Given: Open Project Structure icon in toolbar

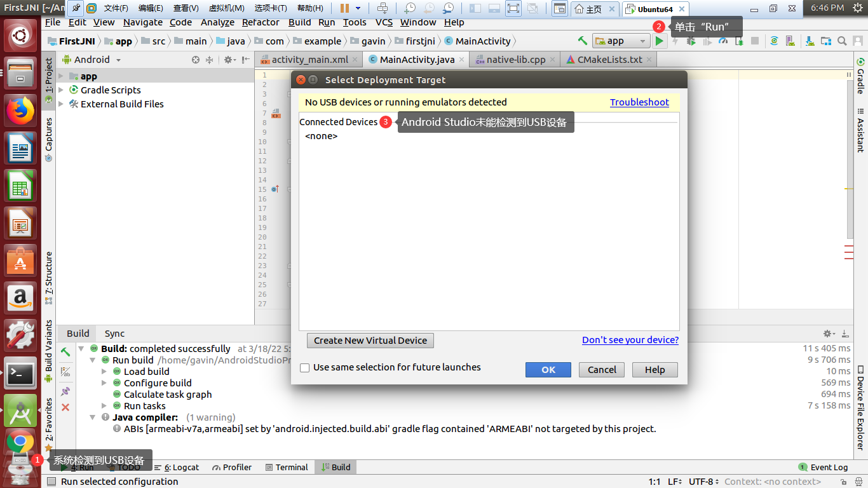Looking at the screenshot, I should (826, 41).
